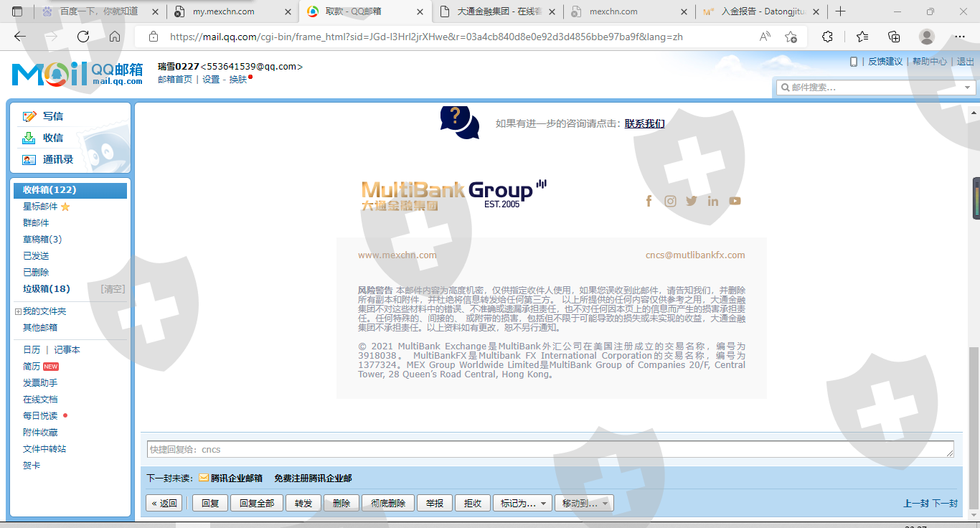Screen dimensions: 980x528
Task: Open the Instagram icon in email footer
Action: tap(670, 201)
